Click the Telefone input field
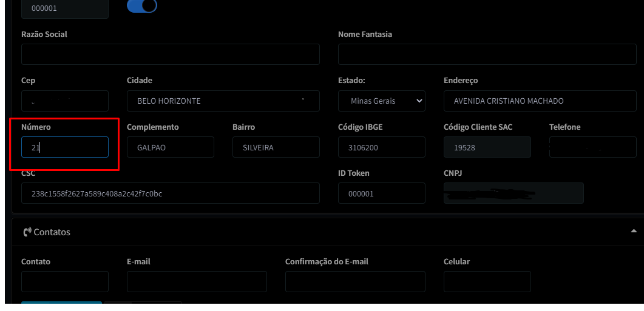 click(x=592, y=147)
